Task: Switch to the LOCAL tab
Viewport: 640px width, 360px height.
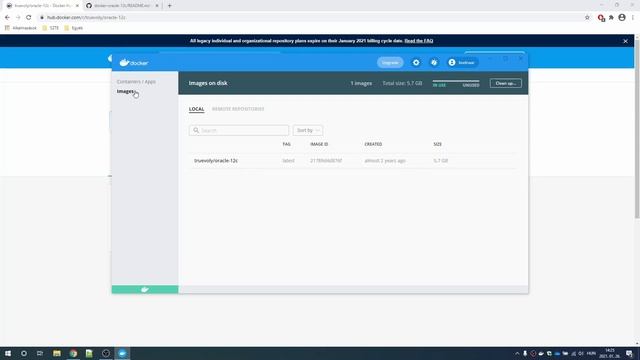Action: 196,109
